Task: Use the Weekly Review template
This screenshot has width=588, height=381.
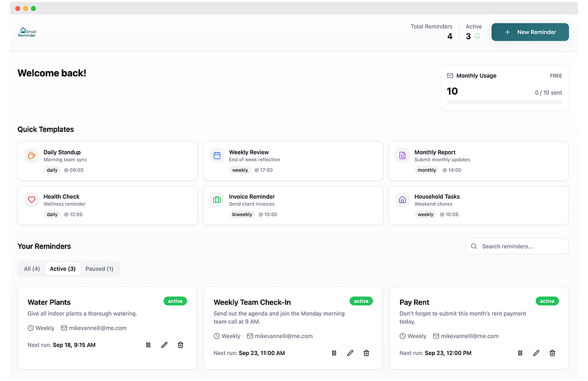Action: point(293,161)
